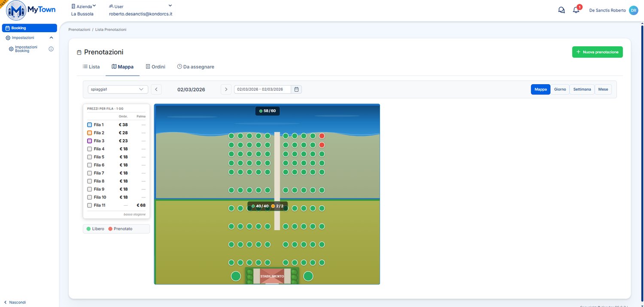Go to next day arrow

coord(226,89)
